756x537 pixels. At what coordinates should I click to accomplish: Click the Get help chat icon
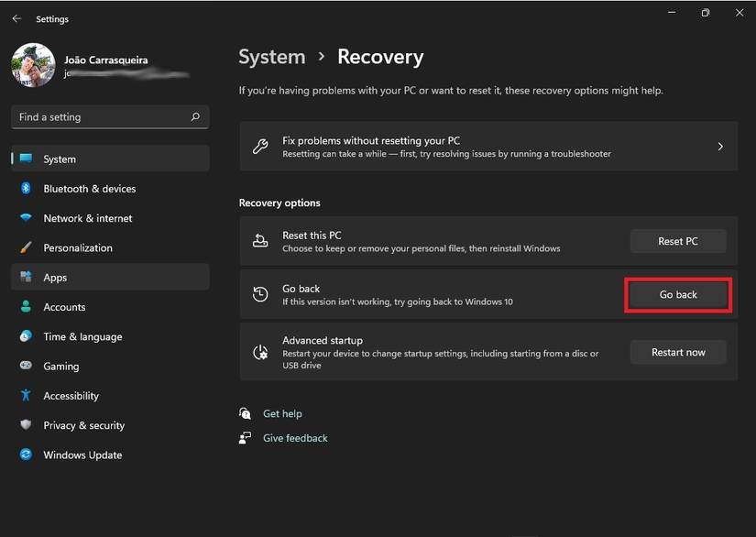click(245, 413)
